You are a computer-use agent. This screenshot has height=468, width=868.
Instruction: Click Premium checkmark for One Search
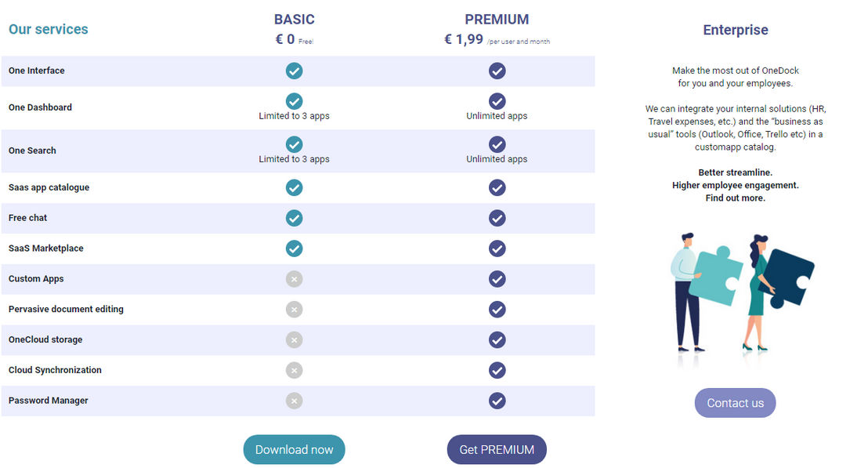[x=497, y=144]
